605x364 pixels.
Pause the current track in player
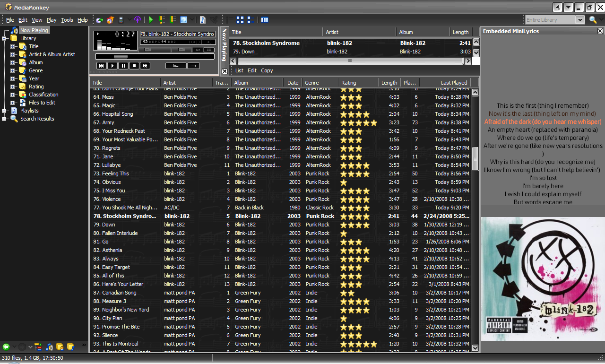coord(123,66)
